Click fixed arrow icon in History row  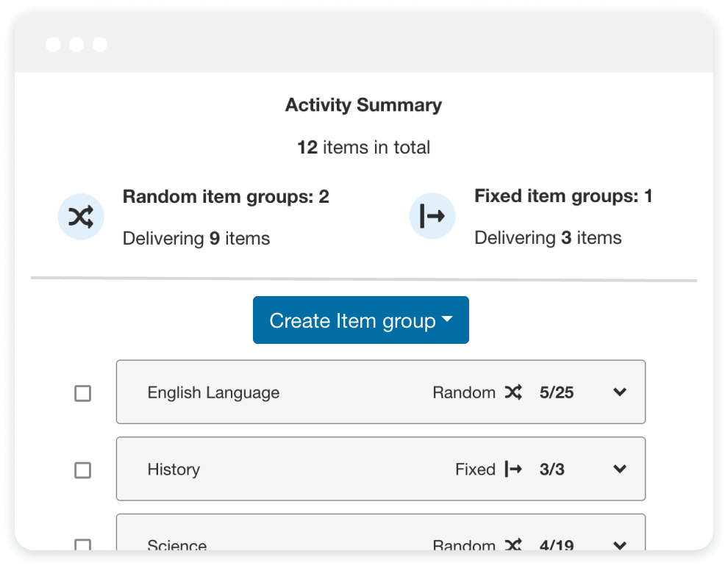513,470
